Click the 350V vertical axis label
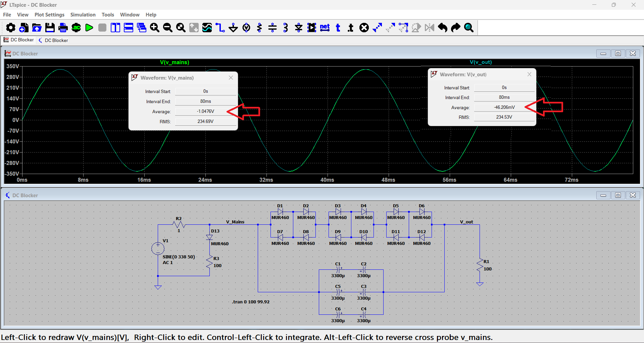Viewport: 644px width, 343px height. (x=13, y=67)
